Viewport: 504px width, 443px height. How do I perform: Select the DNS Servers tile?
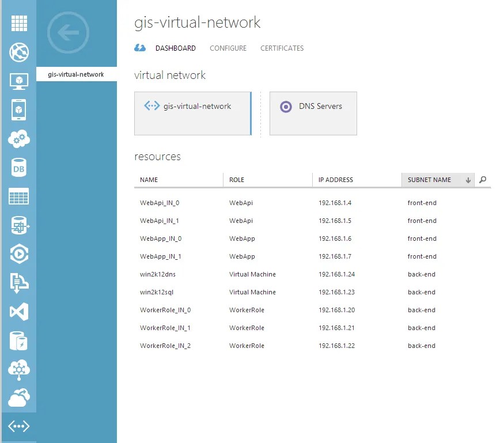(313, 113)
